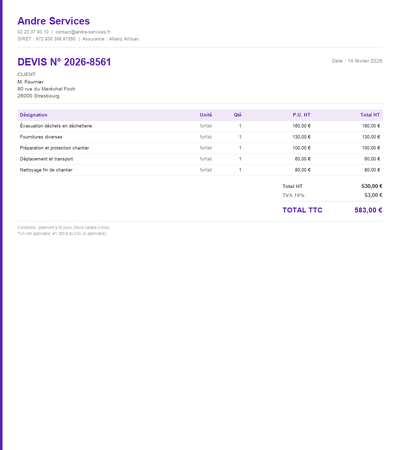
Task: Click the TVA 10% amount 53,00 €
Action: click(373, 195)
